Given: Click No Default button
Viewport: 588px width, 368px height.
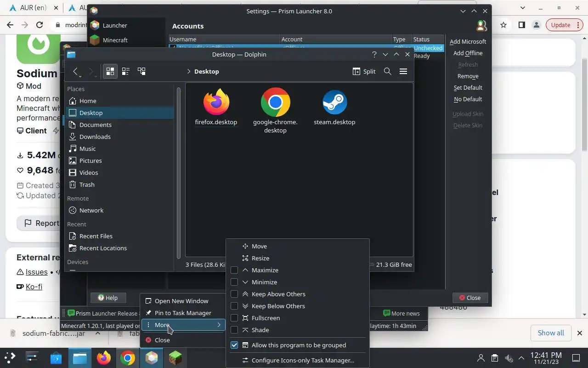Looking at the screenshot, I should [x=468, y=99].
